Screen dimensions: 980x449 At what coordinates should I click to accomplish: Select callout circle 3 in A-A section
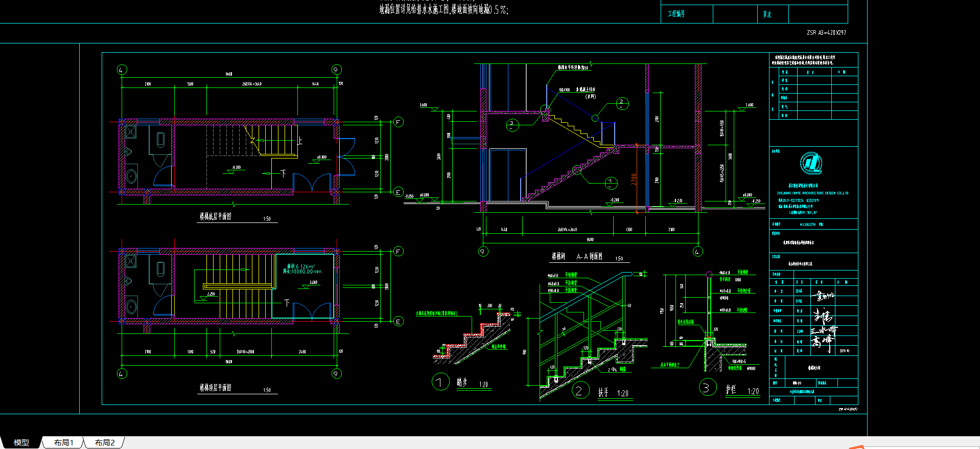tap(512, 124)
